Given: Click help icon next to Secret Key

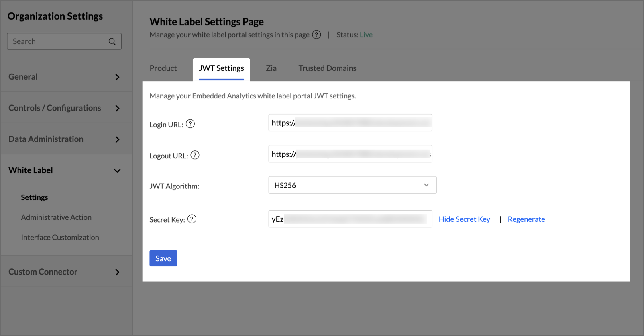Looking at the screenshot, I should pos(192,219).
